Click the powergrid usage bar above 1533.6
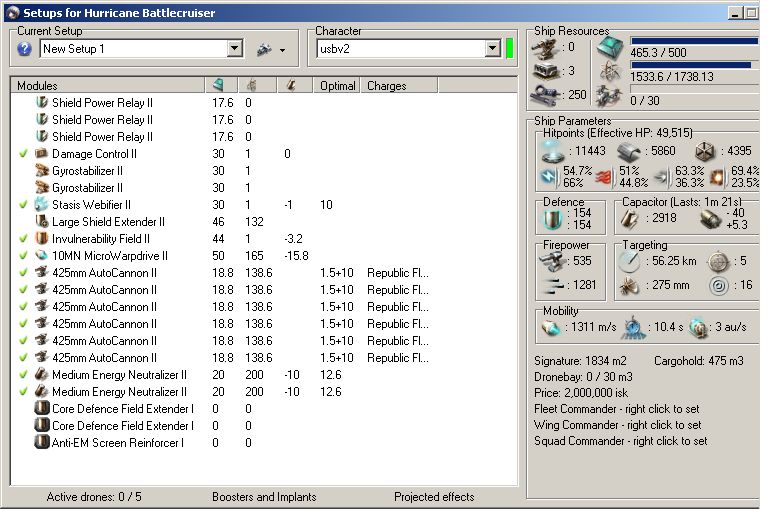Image resolution: width=784 pixels, height=509 pixels. tap(694, 65)
